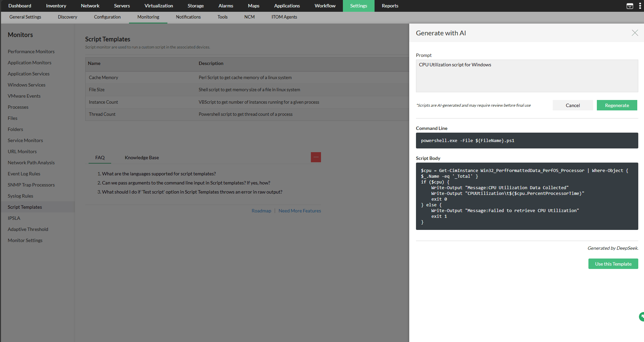
Task: Open the mail inbox icon in top bar
Action: pos(630,6)
